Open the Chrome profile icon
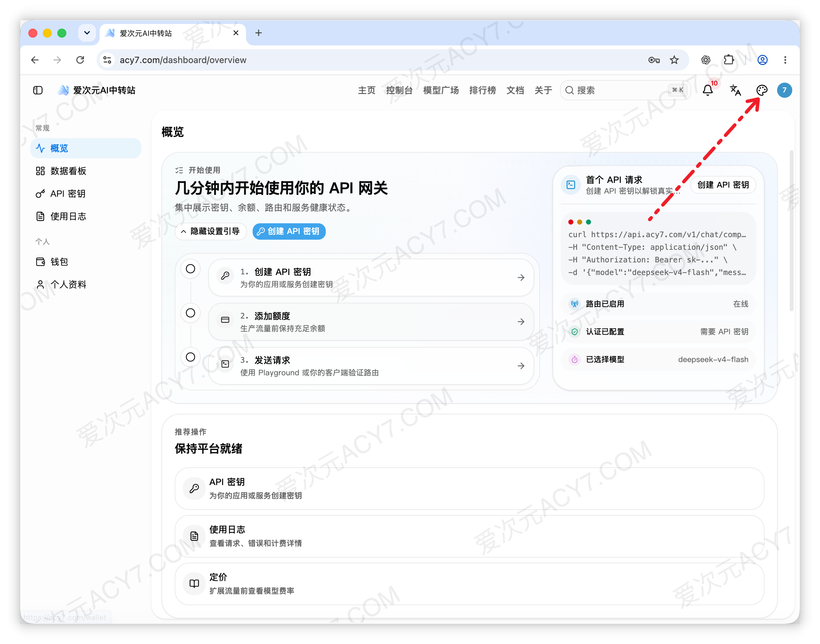Viewport: 820px width, 644px height. [763, 60]
